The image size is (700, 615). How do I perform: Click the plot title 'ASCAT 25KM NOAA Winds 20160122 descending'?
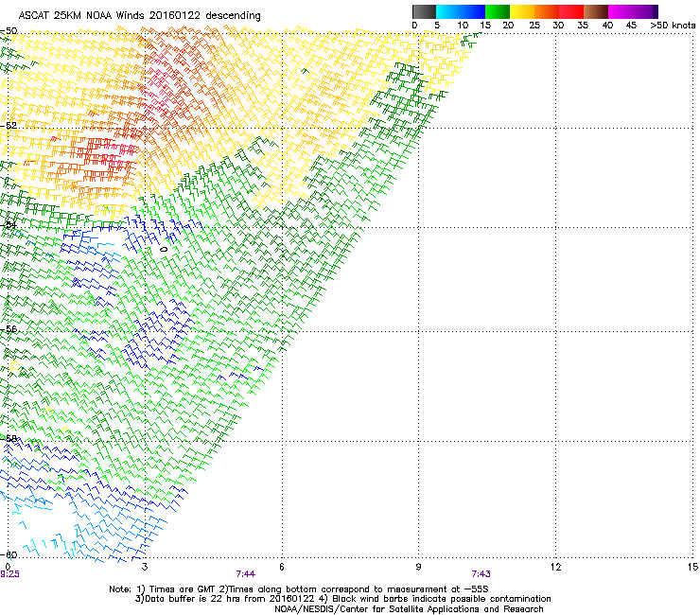139,15
